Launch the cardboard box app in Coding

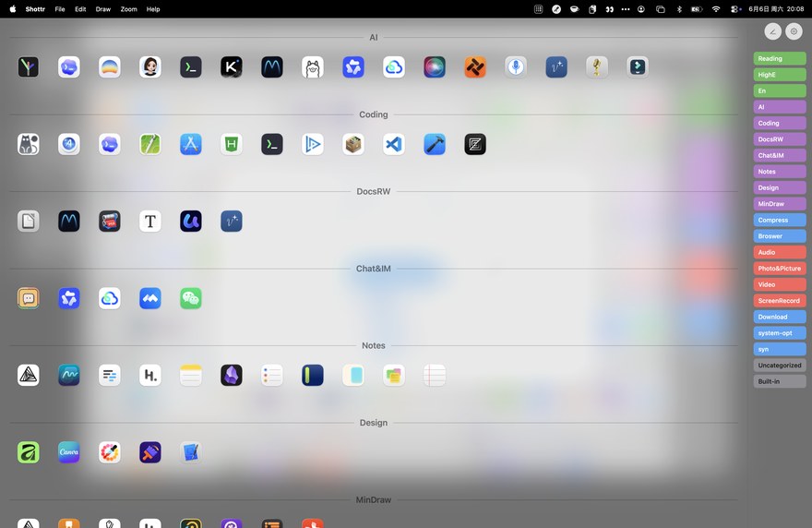coord(353,144)
